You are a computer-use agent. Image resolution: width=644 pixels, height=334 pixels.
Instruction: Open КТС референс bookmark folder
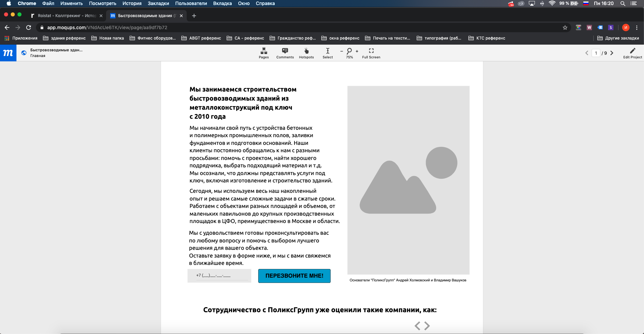point(487,38)
